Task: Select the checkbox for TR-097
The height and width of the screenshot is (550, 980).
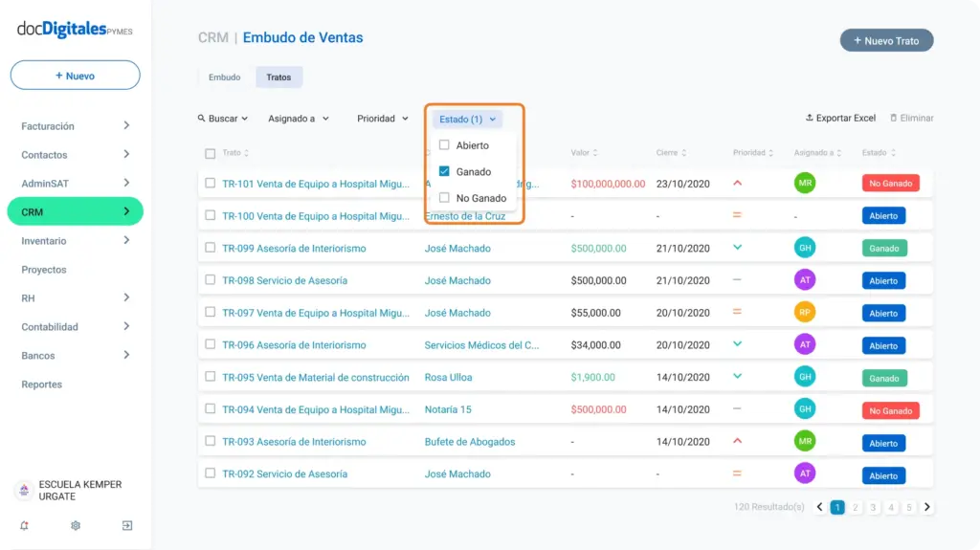Action: coord(210,312)
